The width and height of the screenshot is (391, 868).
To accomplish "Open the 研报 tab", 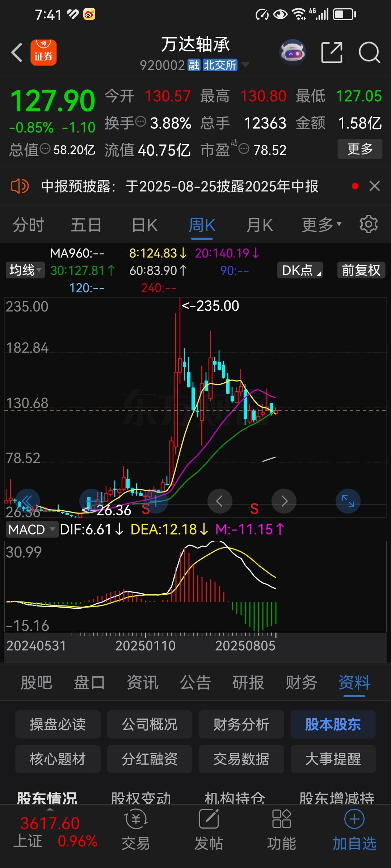I will pos(248,683).
